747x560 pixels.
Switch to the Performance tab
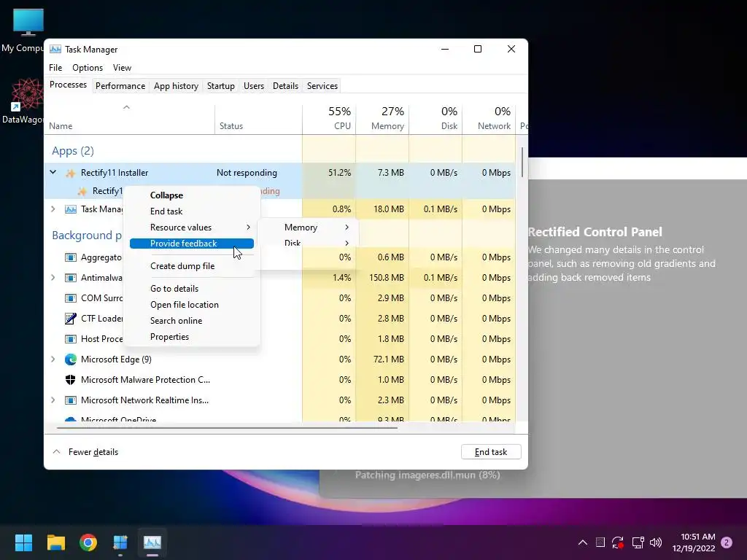point(120,86)
